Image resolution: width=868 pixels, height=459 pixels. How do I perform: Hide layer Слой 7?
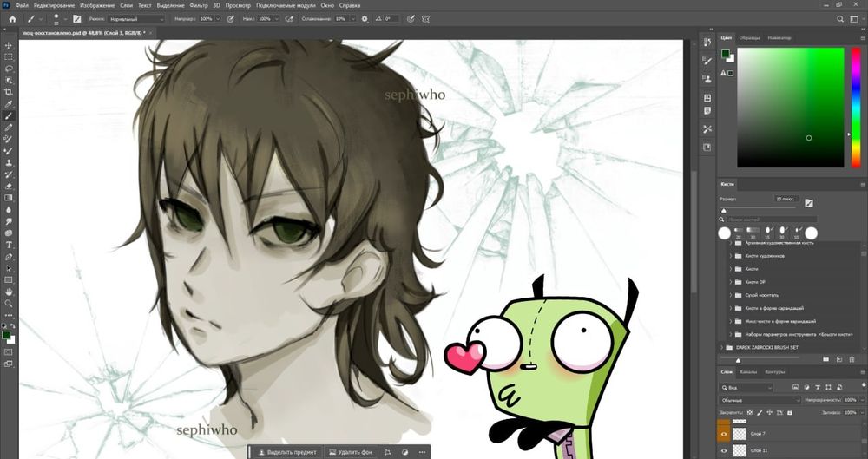click(724, 434)
